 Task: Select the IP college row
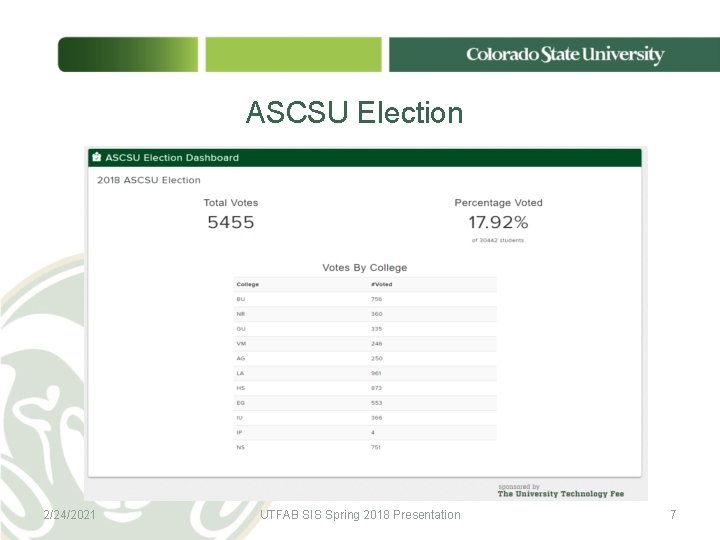(x=364, y=432)
